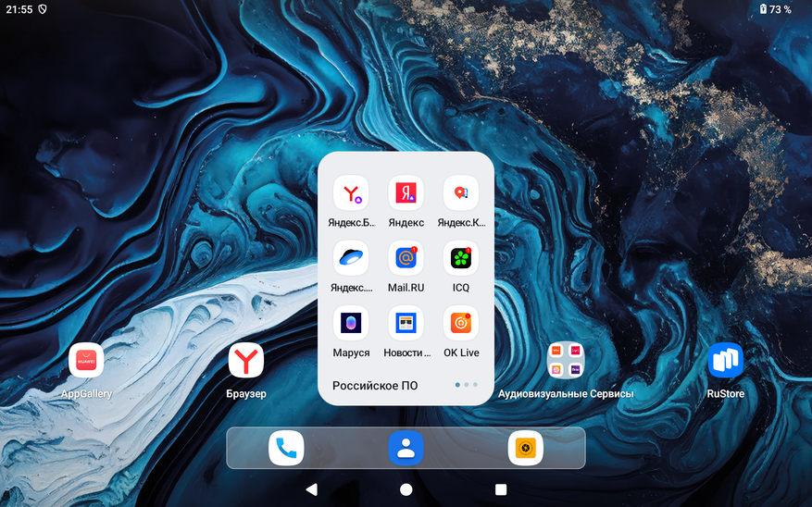Viewport: 812px width, 507px height.
Task: Tap the recent apps square button
Action: tap(501, 489)
